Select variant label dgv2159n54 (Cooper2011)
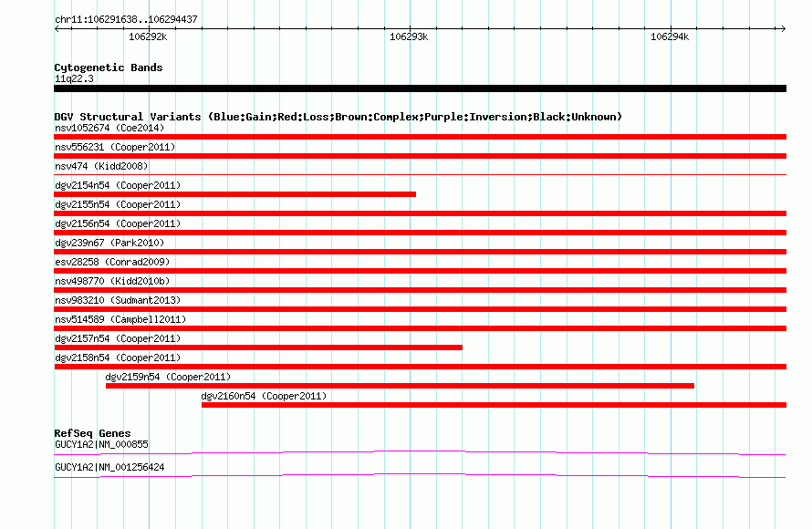 [168, 377]
